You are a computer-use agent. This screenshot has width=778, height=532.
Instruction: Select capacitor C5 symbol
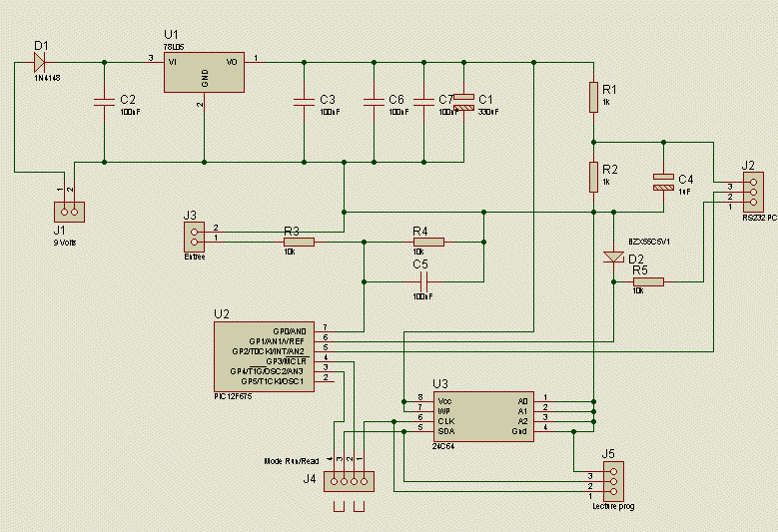[424, 282]
